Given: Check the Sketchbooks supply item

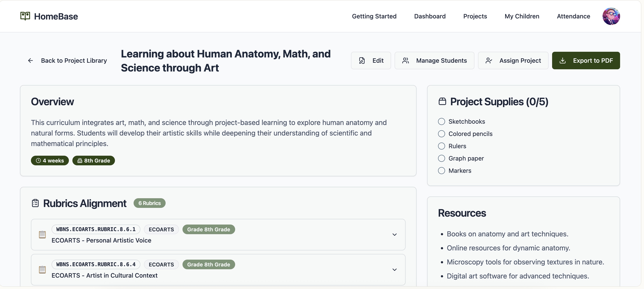Looking at the screenshot, I should click(x=441, y=121).
